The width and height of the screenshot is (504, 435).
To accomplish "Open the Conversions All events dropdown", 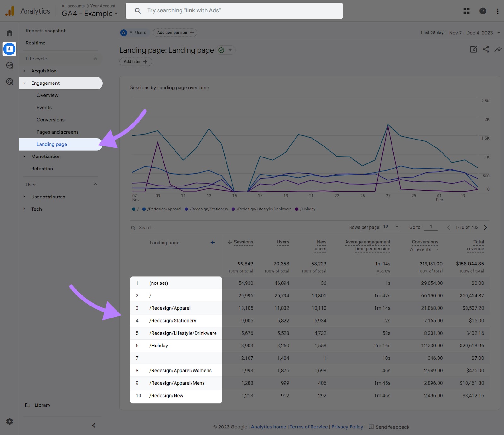I will pos(424,249).
